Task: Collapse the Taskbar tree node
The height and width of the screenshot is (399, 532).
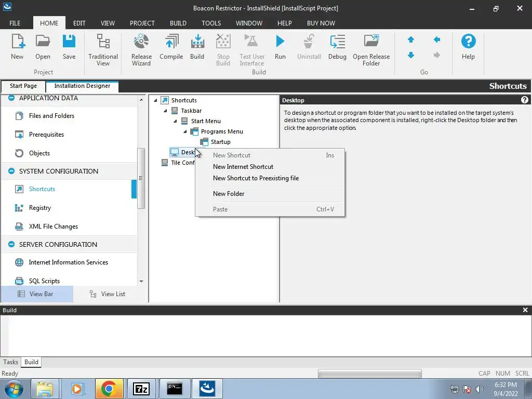Action: 165,111
